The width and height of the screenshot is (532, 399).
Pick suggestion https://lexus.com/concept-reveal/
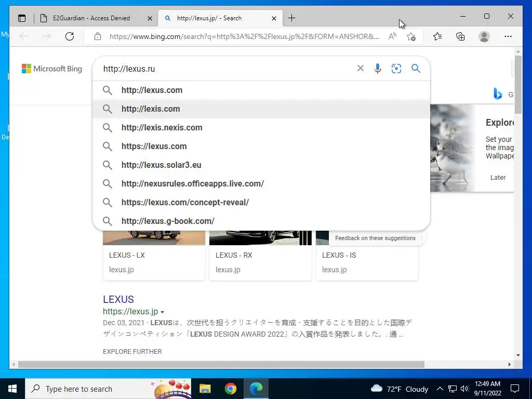(261, 202)
